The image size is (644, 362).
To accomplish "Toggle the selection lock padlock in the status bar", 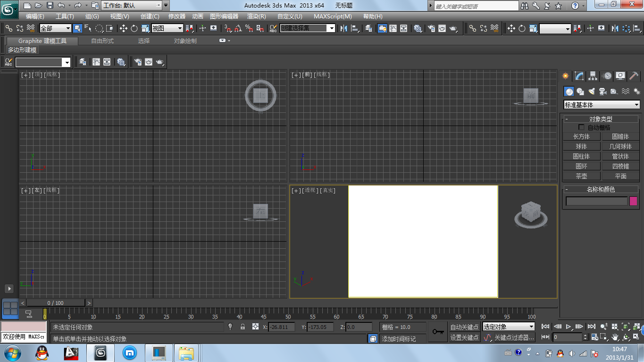I will 243,327.
